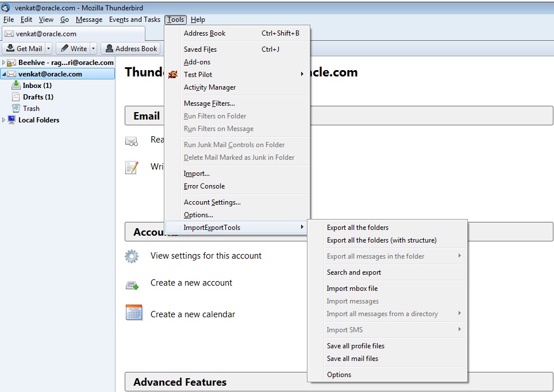Screen dimensions: 554x392
Task: Click the Test Pilot mascot icon
Action: [173, 74]
